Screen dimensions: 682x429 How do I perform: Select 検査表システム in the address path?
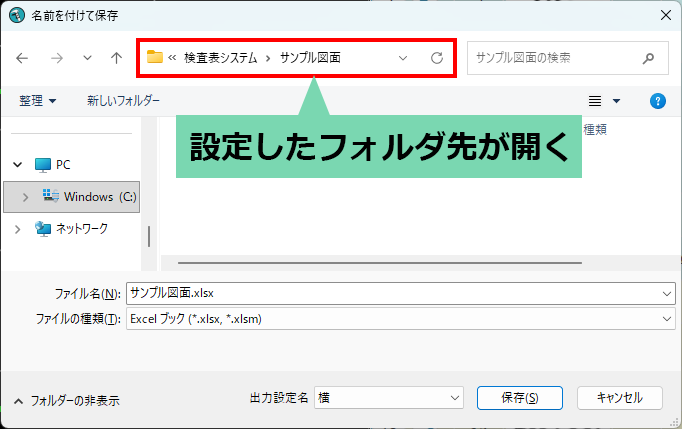[x=221, y=57]
